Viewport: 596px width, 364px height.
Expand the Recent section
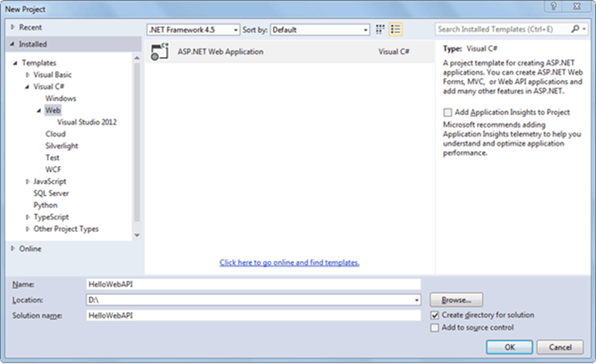(x=13, y=27)
